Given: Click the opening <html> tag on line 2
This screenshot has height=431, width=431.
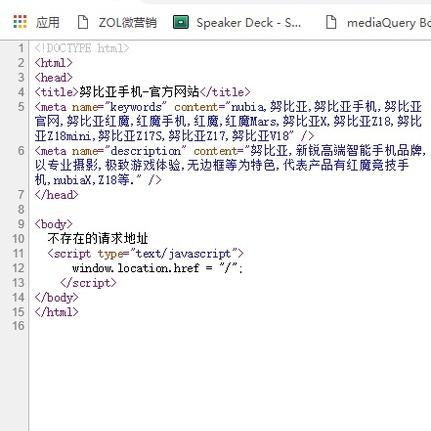Looking at the screenshot, I should click(53, 63).
